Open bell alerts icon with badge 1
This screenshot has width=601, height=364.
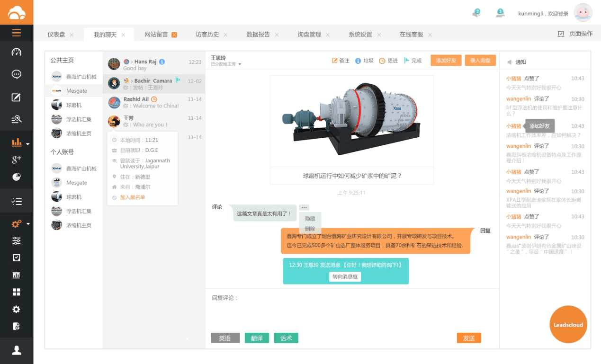[x=500, y=13]
